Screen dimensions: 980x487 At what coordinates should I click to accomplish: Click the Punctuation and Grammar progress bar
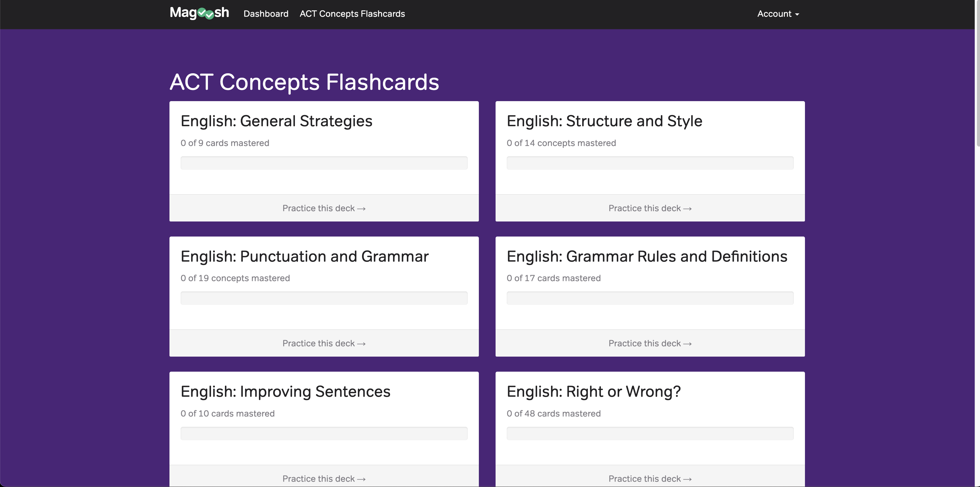coord(324,298)
